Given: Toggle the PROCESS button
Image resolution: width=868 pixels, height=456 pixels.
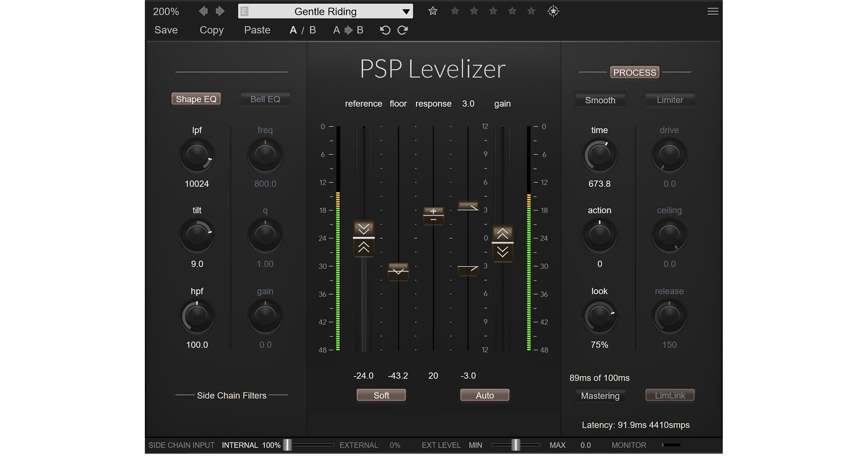Looking at the screenshot, I should 635,72.
